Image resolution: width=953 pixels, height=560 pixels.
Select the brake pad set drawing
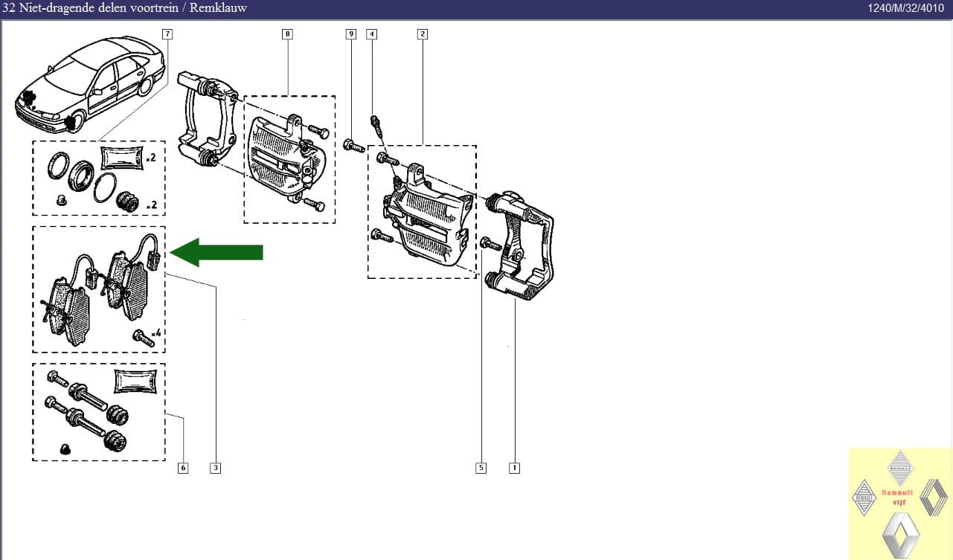[x=98, y=290]
